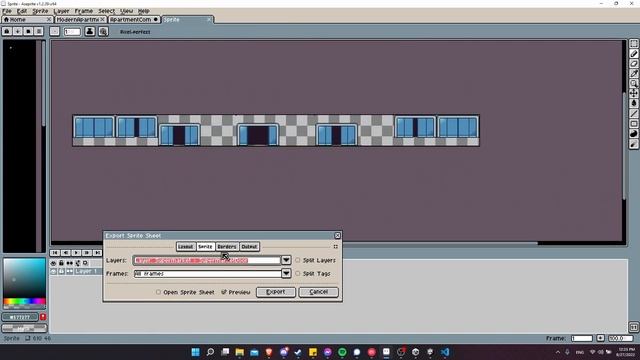The image size is (640, 360).
Task: Select the Rectangle shape tool
Action: 633,124
